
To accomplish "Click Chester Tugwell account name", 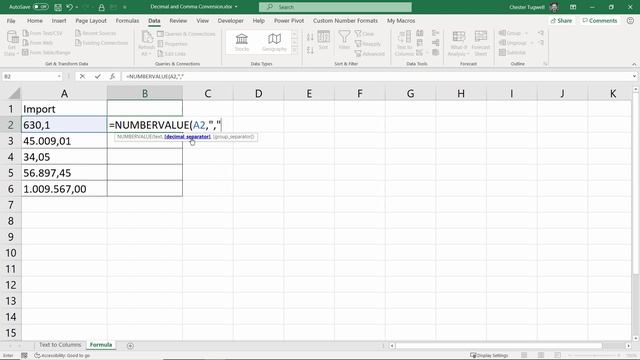I will 527,7.
